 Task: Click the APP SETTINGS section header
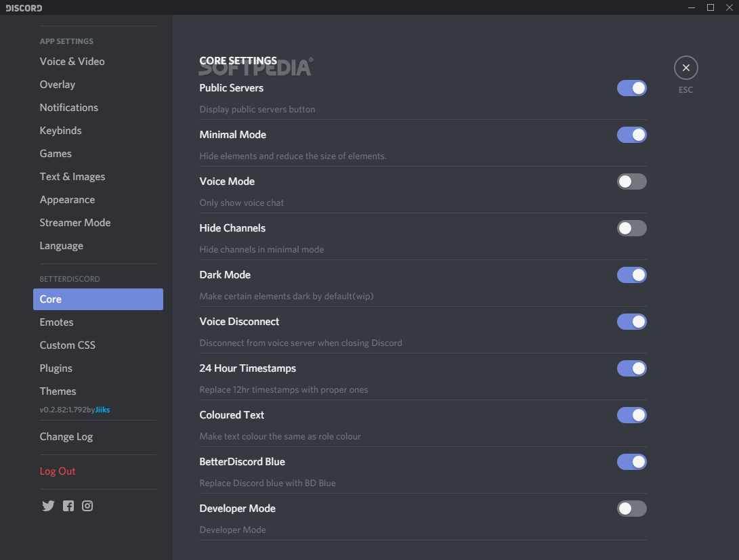[x=66, y=41]
